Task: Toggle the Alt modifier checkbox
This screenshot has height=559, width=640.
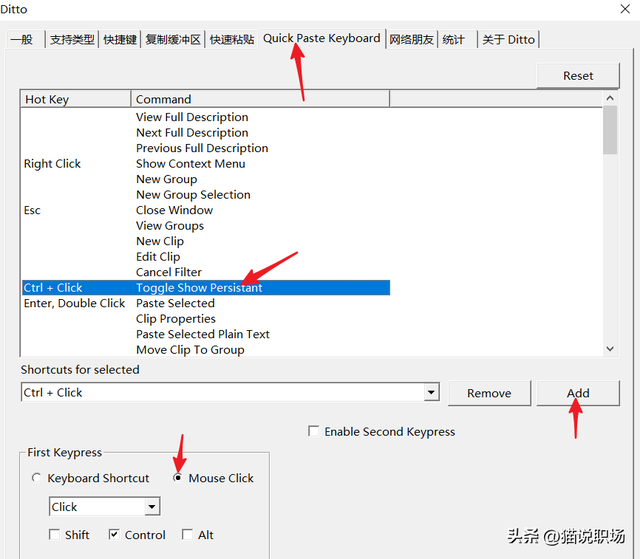Action: click(187, 535)
